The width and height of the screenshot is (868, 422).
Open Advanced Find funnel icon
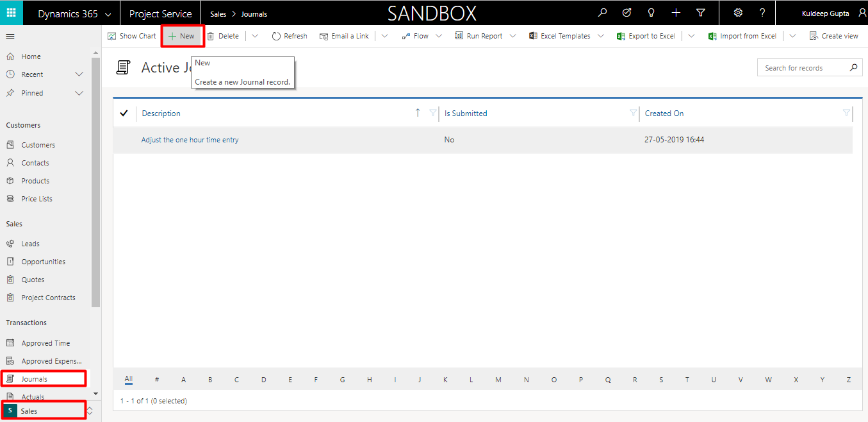pos(700,13)
